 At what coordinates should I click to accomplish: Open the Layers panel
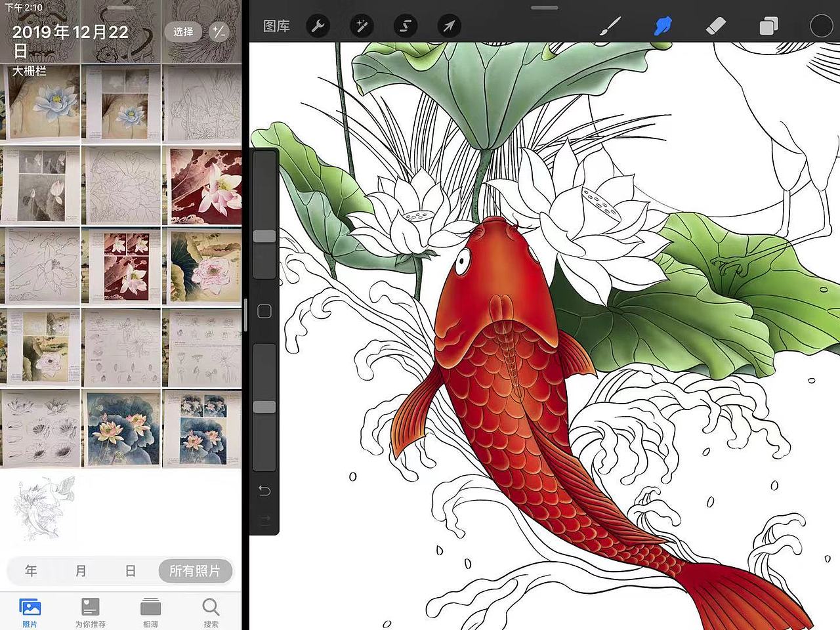[768, 26]
